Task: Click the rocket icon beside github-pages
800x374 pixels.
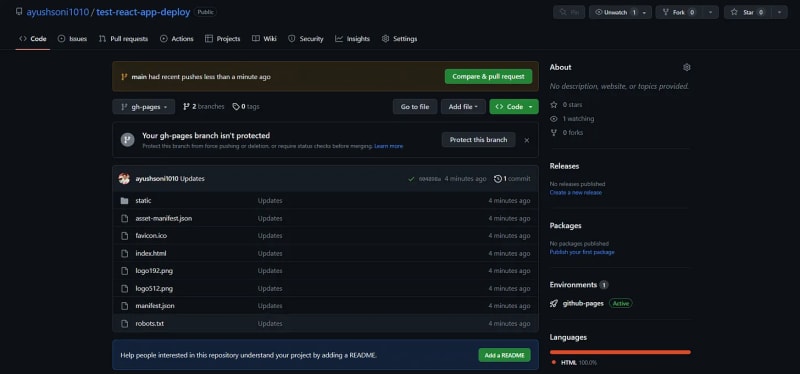Action: 554,303
